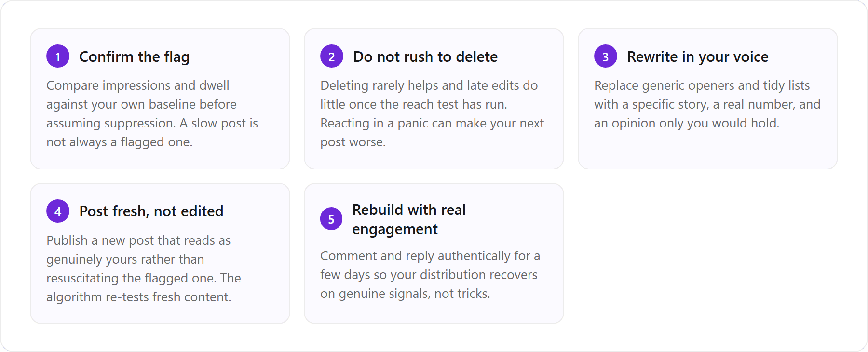The height and width of the screenshot is (352, 868).
Task: Click the text about replacing generic openers
Action: point(707,104)
